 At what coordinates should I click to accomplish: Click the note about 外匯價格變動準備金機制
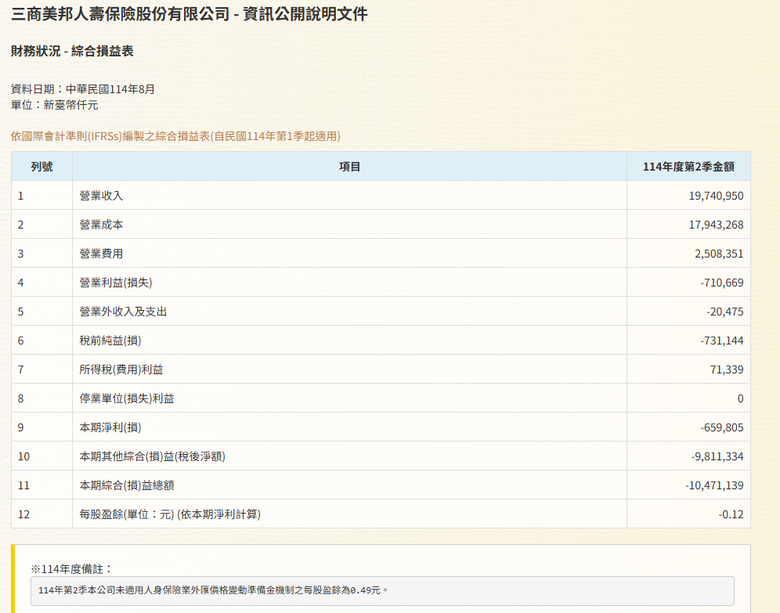[212, 590]
